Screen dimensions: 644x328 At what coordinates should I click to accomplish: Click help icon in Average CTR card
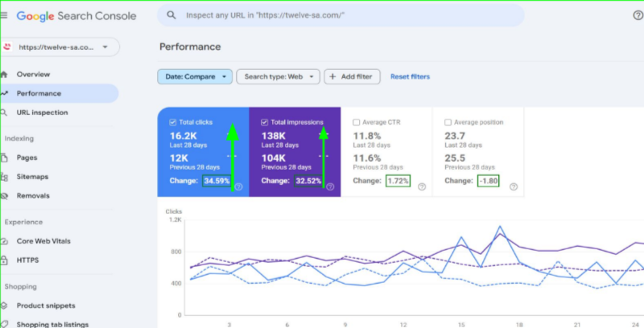click(x=422, y=187)
